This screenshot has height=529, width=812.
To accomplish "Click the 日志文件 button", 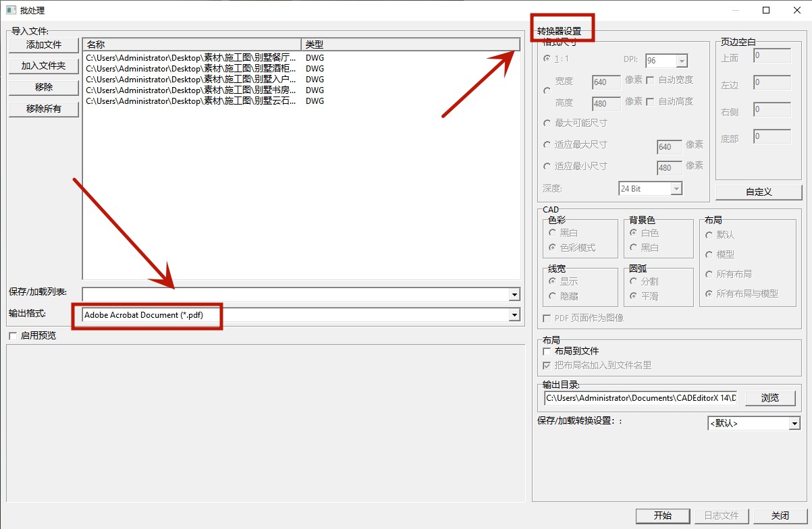I will click(722, 516).
